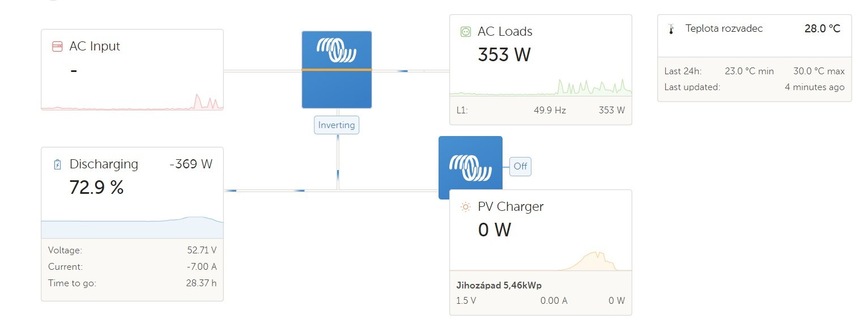Viewport: 868px width, 331px height.
Task: Click the thermometer icon by Teplota rozvadec
Action: pyautogui.click(x=671, y=29)
